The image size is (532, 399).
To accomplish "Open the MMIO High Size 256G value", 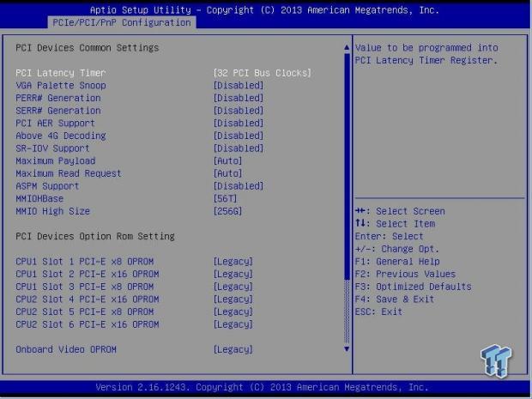I will (x=227, y=211).
